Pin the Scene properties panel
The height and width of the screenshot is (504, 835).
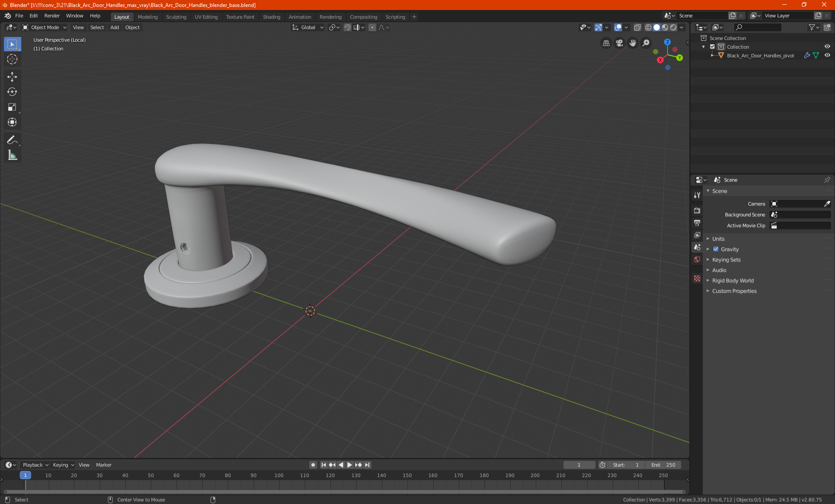click(x=827, y=180)
